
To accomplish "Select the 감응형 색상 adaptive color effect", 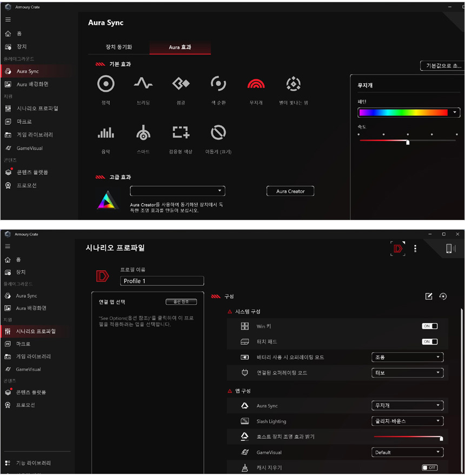I will (181, 133).
